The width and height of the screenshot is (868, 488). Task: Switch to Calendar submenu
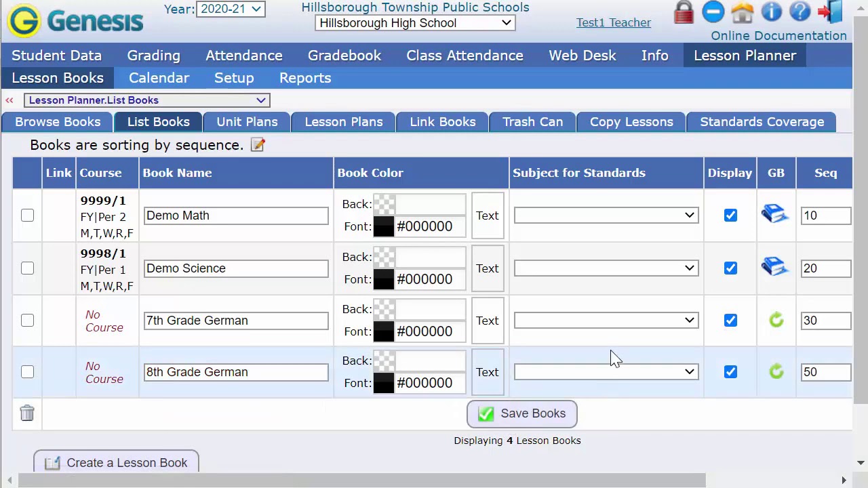point(159,78)
